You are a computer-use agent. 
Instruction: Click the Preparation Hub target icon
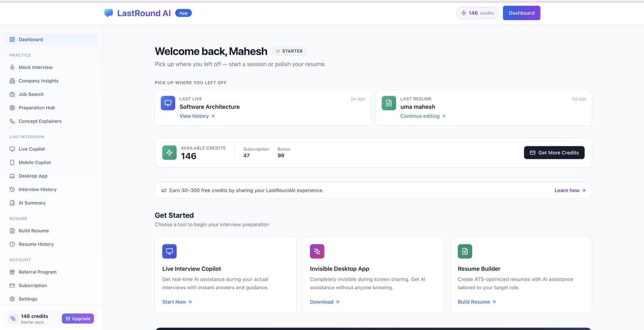(x=12, y=108)
